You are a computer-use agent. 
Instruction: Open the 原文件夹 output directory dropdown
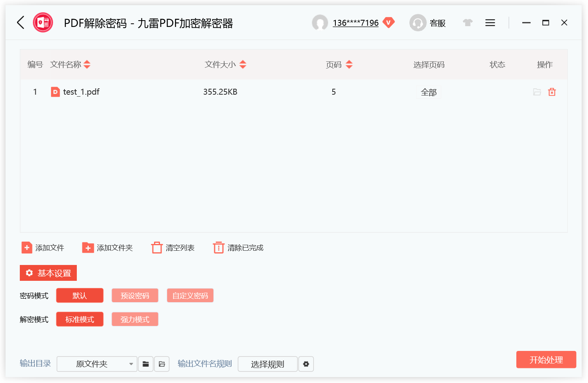(97, 364)
